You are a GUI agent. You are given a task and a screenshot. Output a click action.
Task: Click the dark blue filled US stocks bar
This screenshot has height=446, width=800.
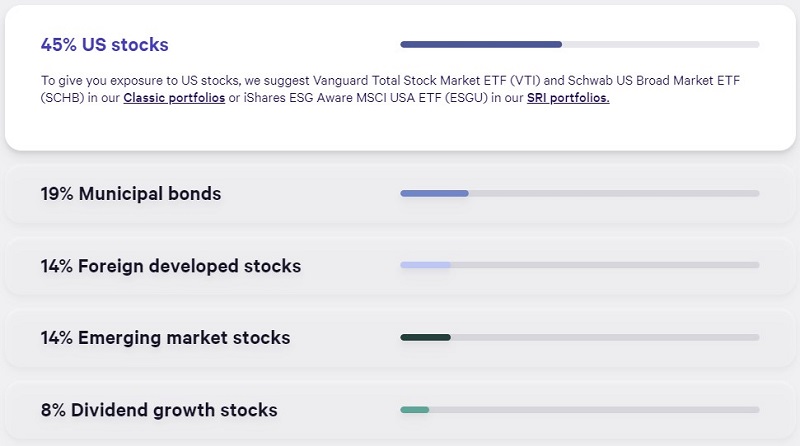pyautogui.click(x=480, y=44)
